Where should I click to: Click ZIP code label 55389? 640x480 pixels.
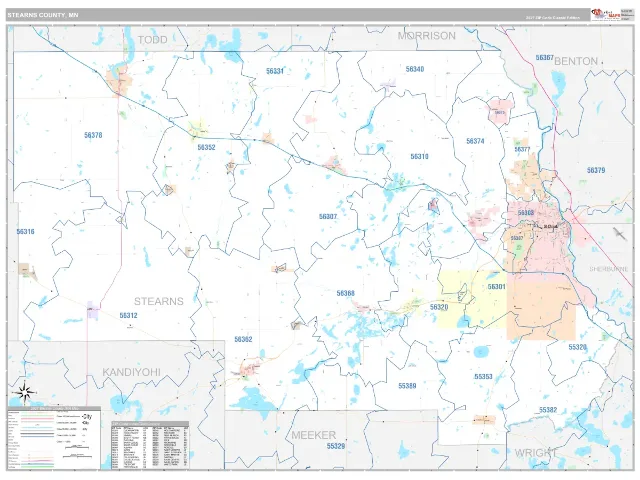[407, 386]
